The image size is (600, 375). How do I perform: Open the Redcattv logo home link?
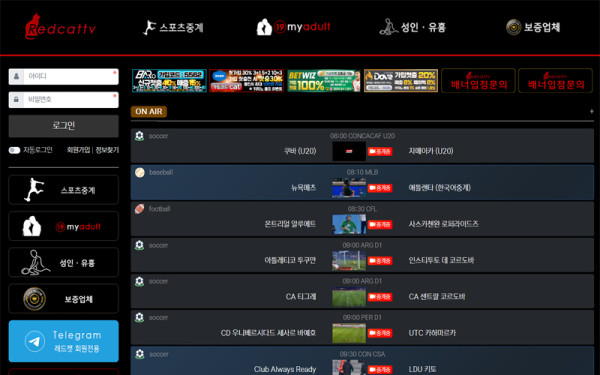pyautogui.click(x=60, y=27)
